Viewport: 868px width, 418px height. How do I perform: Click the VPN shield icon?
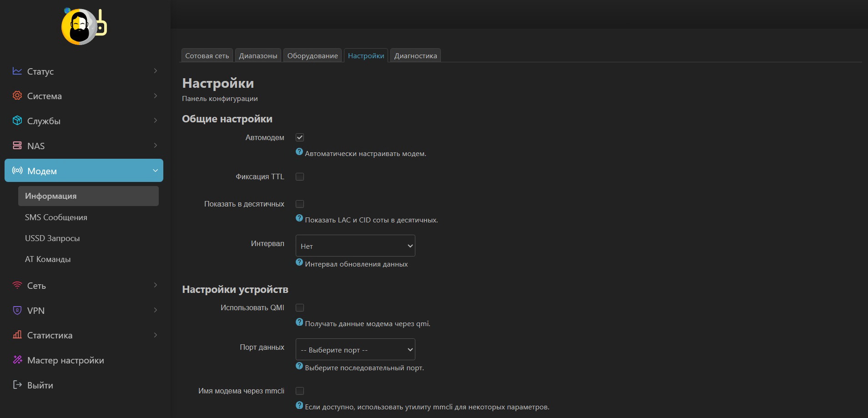pos(17,310)
